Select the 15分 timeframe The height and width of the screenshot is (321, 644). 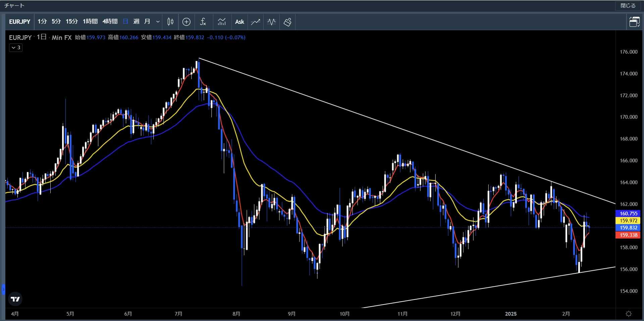tap(71, 21)
